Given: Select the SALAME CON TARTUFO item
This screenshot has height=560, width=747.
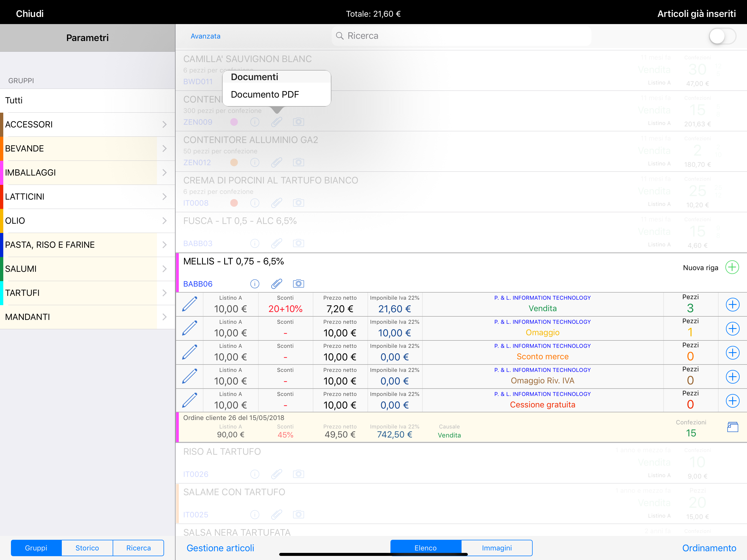Looking at the screenshot, I should click(461, 504).
